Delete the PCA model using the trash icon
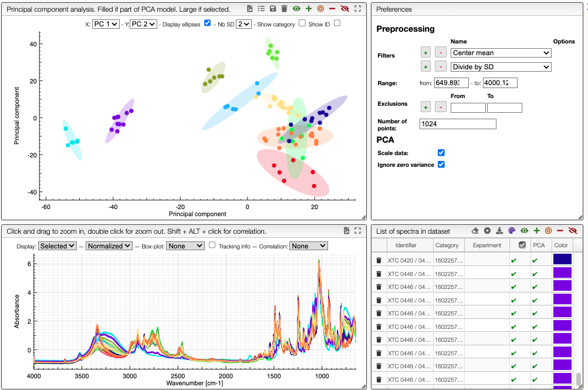 [284, 8]
